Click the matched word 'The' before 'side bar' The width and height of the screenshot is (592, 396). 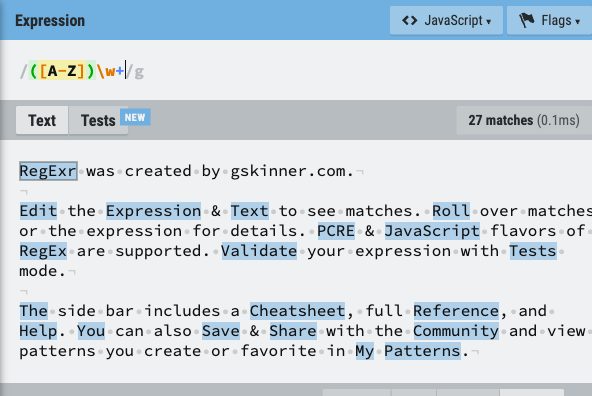point(34,311)
